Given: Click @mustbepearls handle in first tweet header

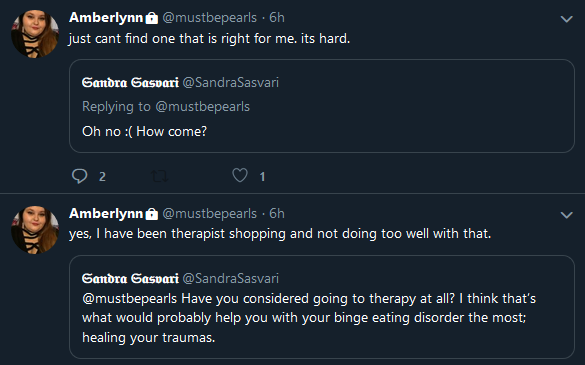Looking at the screenshot, I should point(210,18).
